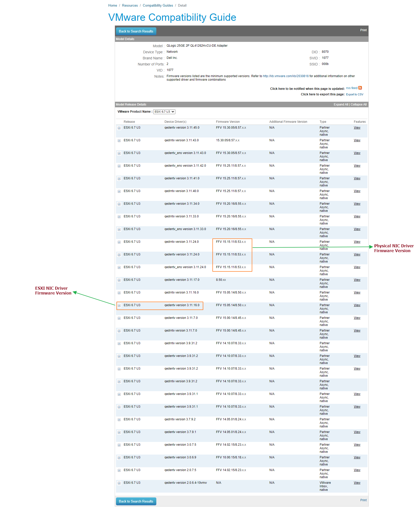The image size is (420, 519).
Task: Open the VMware Product Name dropdown
Action: point(164,112)
